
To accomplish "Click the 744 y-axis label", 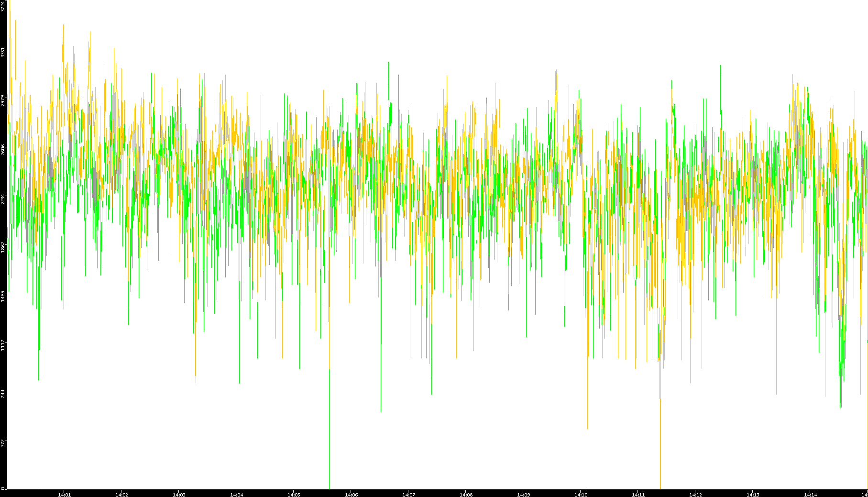I will click(x=3, y=394).
